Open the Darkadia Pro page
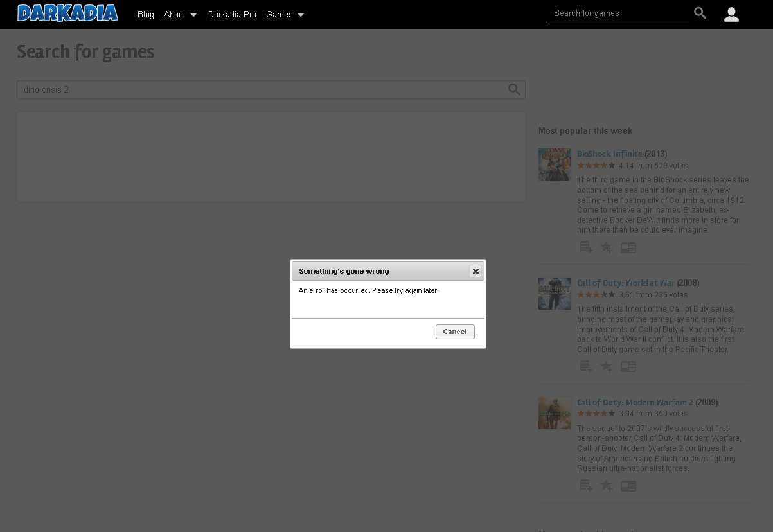 tap(232, 14)
